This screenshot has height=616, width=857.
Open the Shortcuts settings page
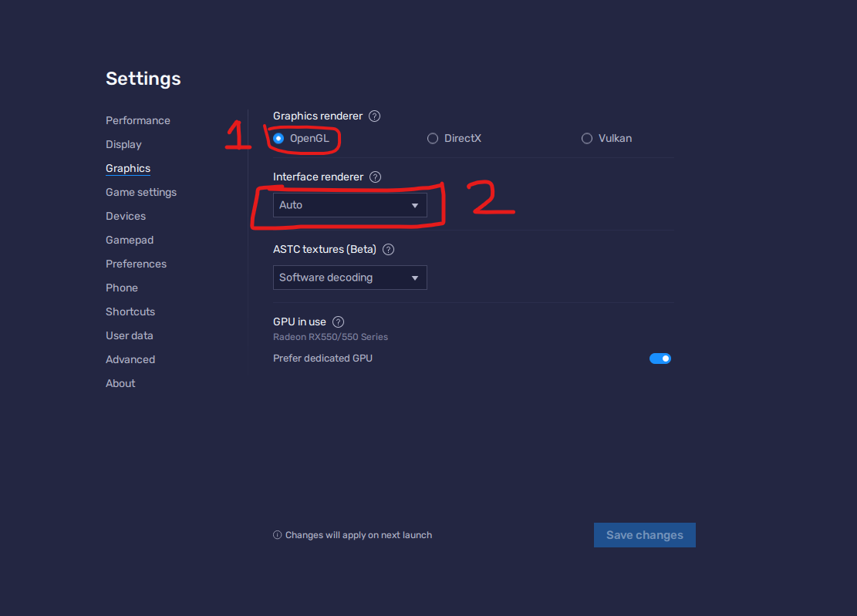point(130,311)
